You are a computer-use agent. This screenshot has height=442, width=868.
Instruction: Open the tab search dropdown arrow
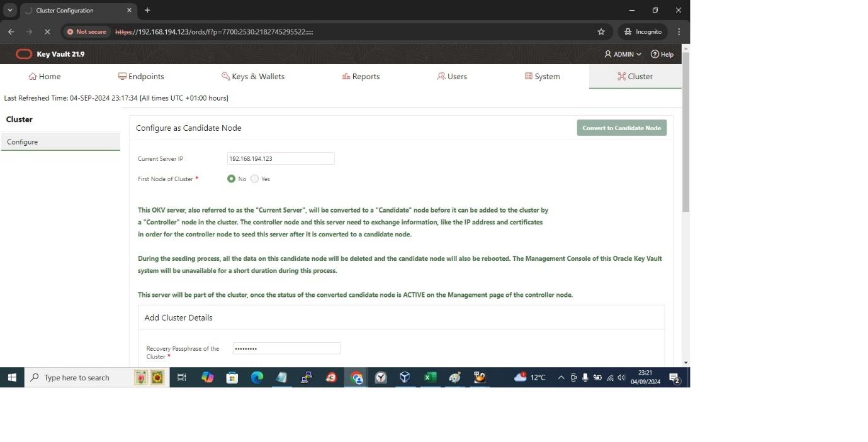10,10
